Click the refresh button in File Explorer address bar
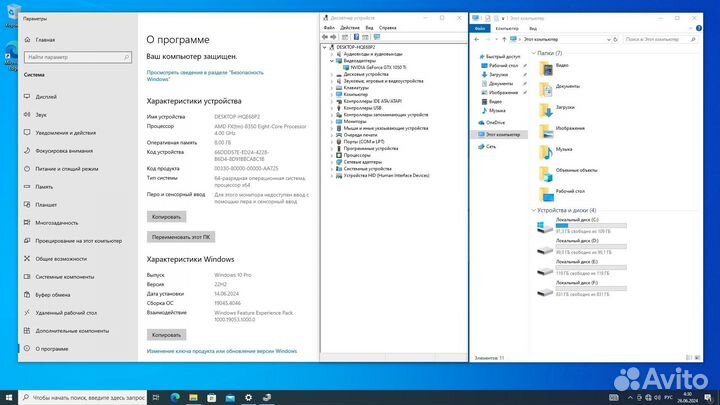This screenshot has width=720, height=405. point(615,39)
